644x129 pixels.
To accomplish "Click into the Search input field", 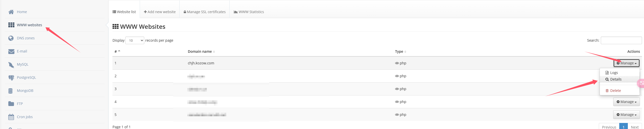I will coord(621,40).
